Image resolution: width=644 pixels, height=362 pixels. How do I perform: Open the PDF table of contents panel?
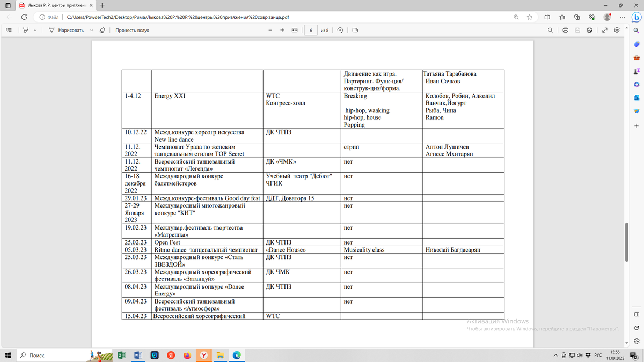pyautogui.click(x=9, y=30)
